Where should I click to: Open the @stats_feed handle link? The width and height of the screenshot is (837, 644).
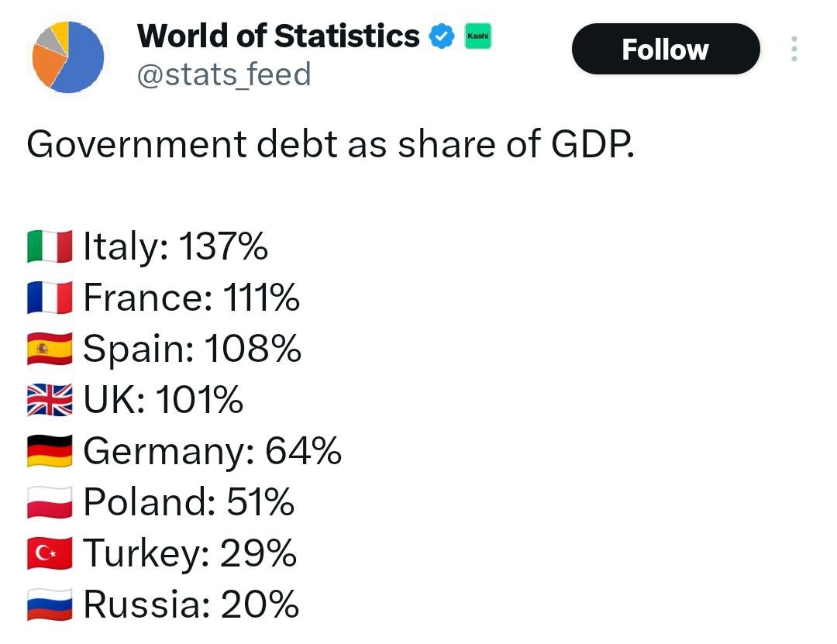[x=224, y=74]
